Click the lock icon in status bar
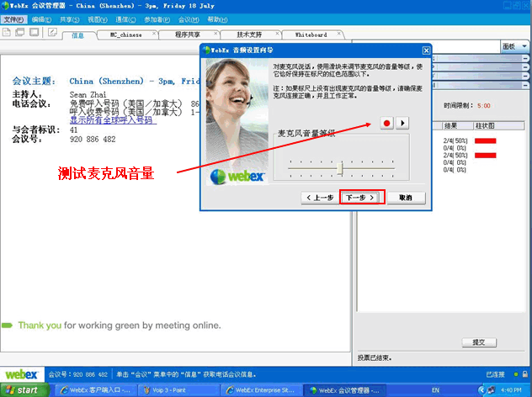 coord(525,374)
